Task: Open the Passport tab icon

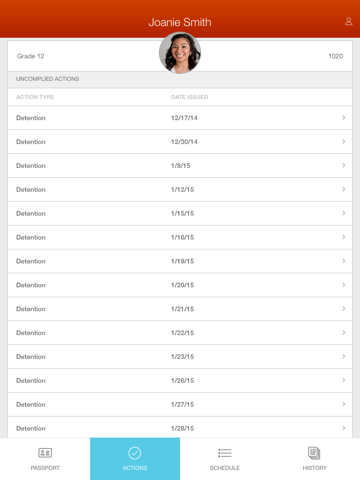Action: click(x=45, y=453)
